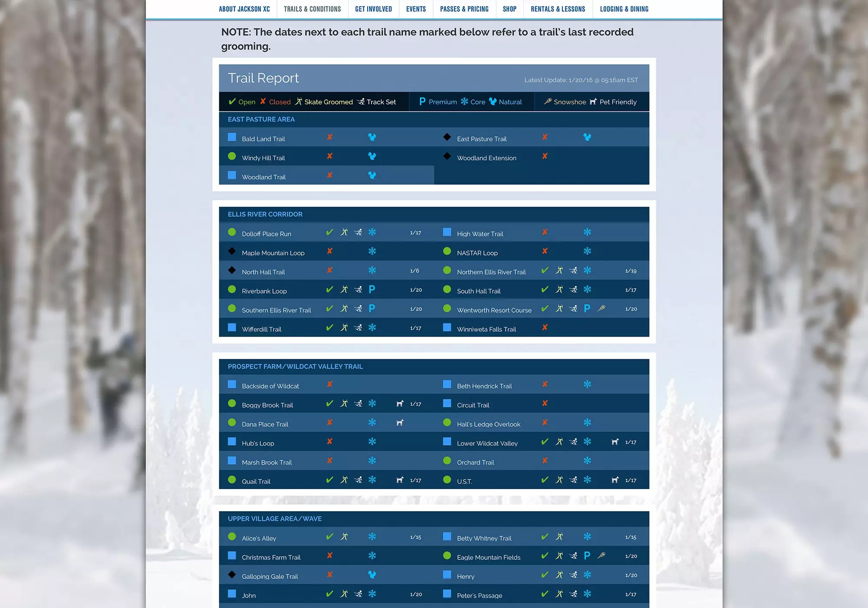
Task: Open the Passes & Pricing menu
Action: pyautogui.click(x=464, y=9)
